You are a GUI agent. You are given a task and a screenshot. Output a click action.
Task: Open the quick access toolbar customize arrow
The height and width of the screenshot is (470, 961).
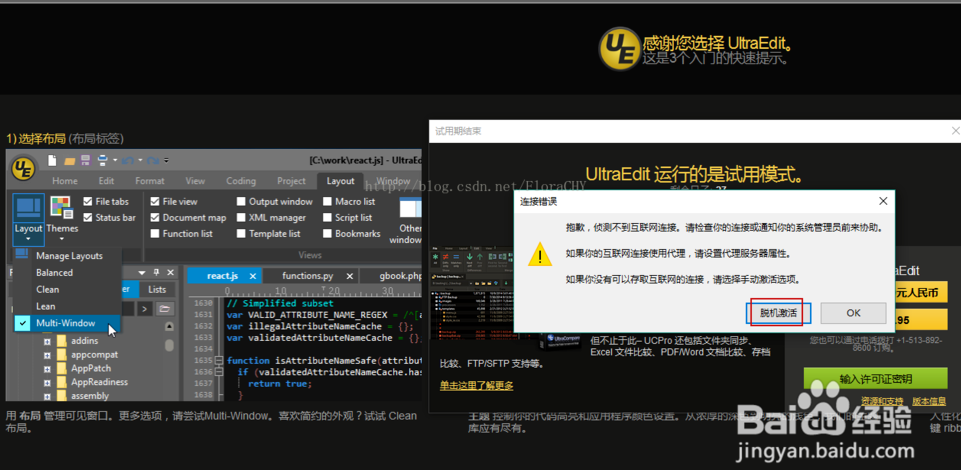tap(166, 161)
